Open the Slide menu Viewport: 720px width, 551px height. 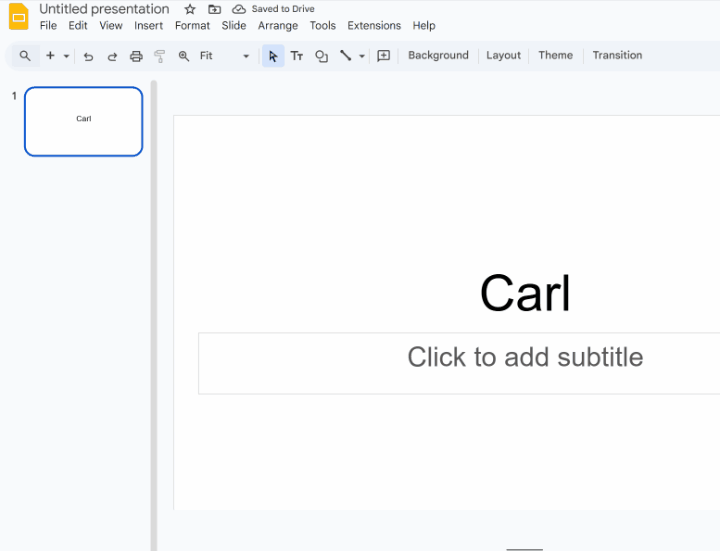point(234,26)
